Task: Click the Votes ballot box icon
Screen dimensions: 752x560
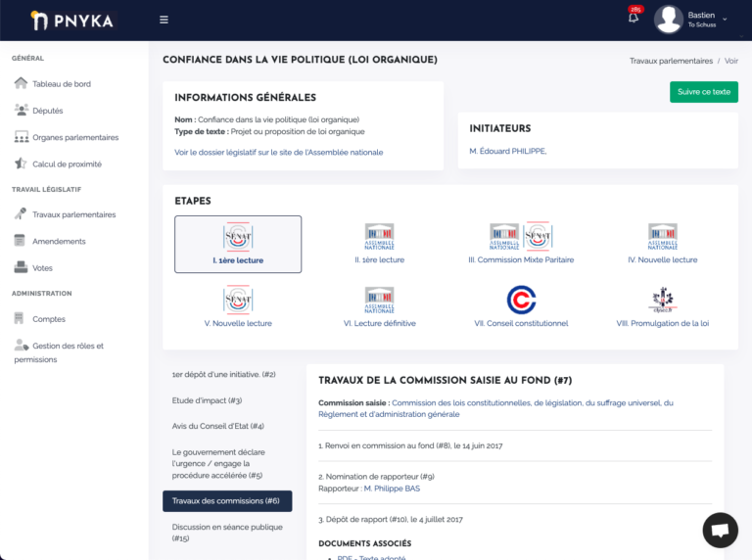Action: (21, 267)
